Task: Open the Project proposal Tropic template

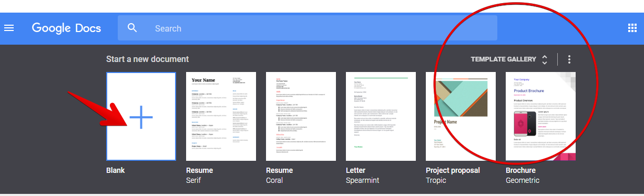Action: click(x=461, y=116)
